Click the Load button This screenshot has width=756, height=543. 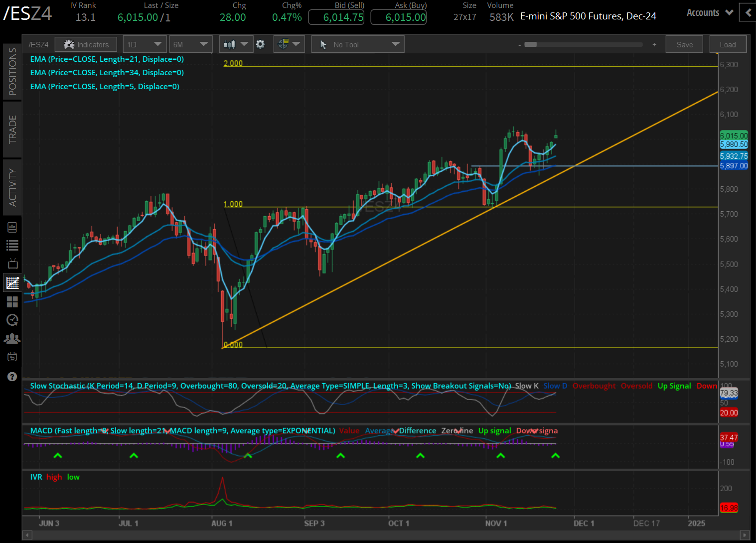[x=728, y=44]
